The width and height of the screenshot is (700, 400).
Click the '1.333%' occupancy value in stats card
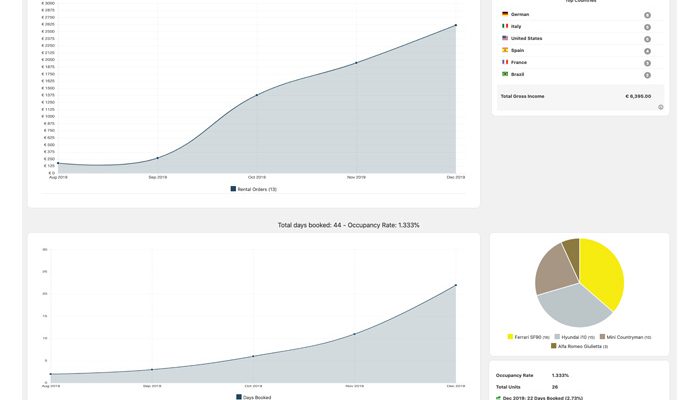point(560,375)
